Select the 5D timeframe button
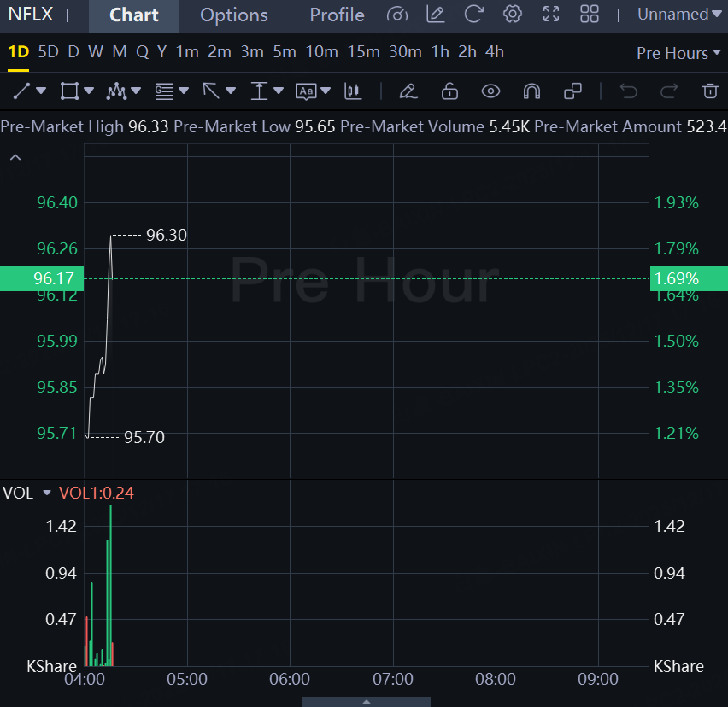728x707 pixels. click(x=49, y=52)
